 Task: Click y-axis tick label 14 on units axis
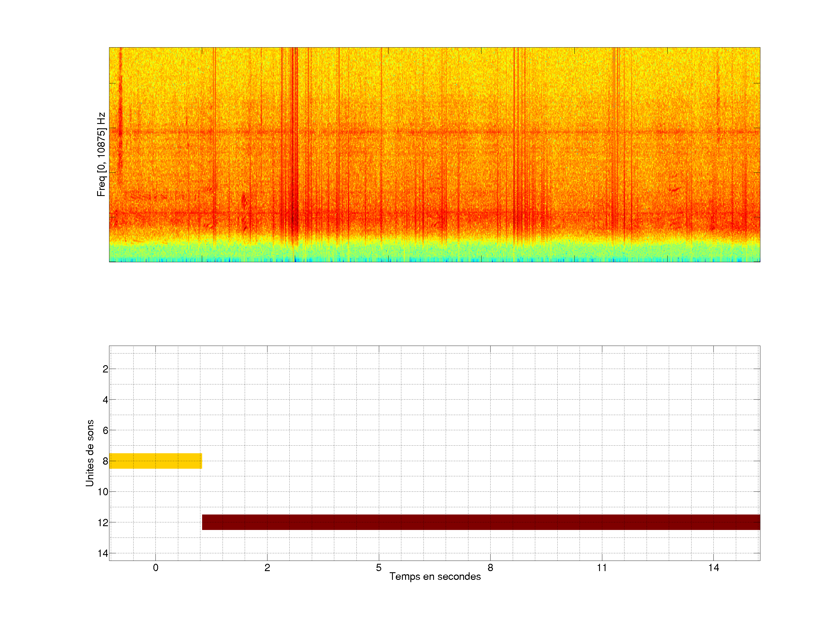[103, 553]
